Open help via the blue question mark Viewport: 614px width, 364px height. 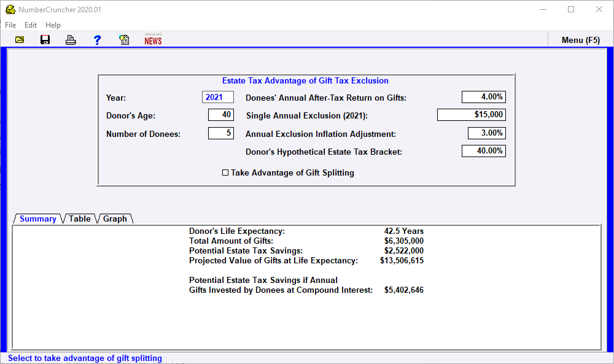pos(97,40)
